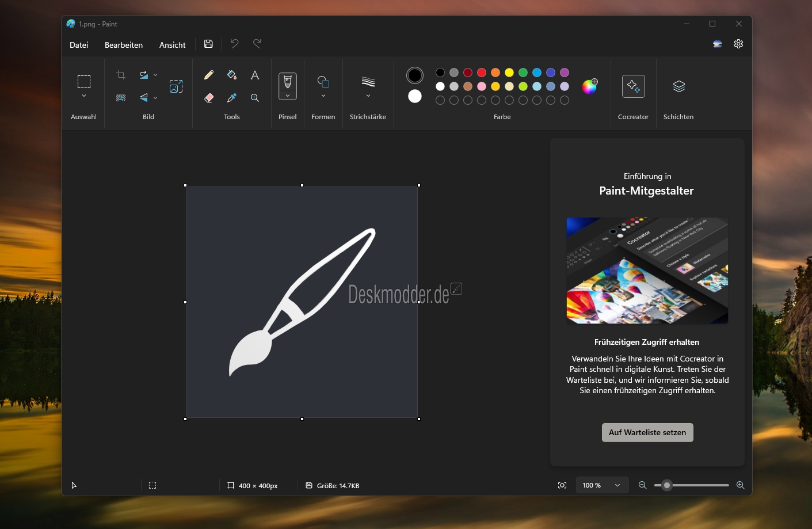
Task: Click the background removal icon
Action: [x=121, y=98]
